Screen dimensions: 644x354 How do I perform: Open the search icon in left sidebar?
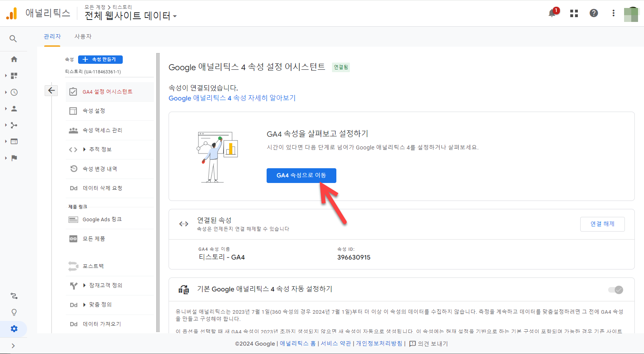[x=13, y=39]
